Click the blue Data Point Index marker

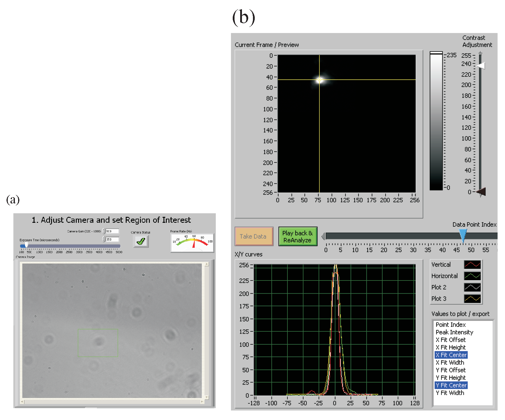[x=462, y=234]
